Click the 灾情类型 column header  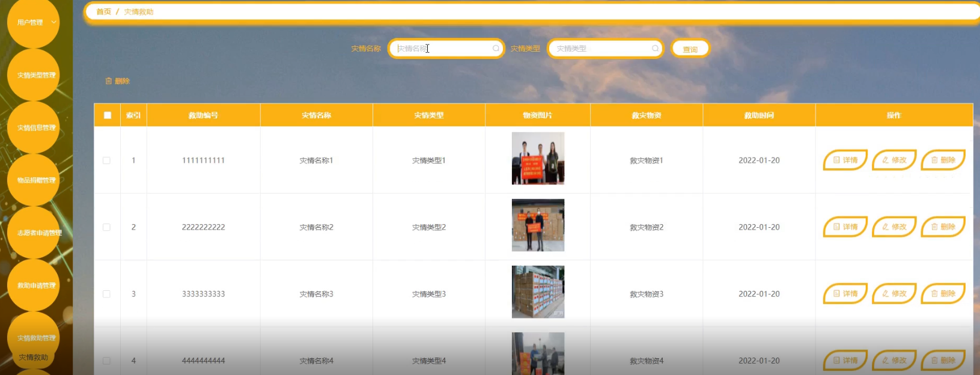point(429,115)
